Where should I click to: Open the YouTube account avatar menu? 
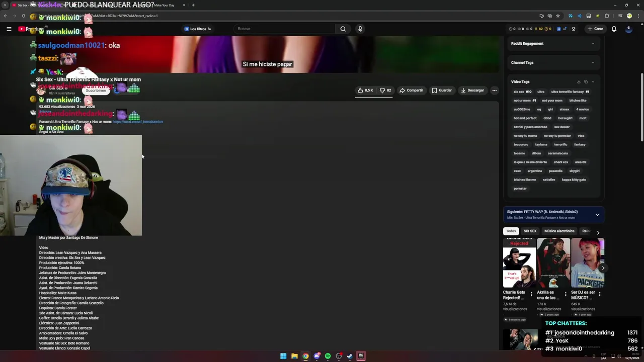coord(629,29)
